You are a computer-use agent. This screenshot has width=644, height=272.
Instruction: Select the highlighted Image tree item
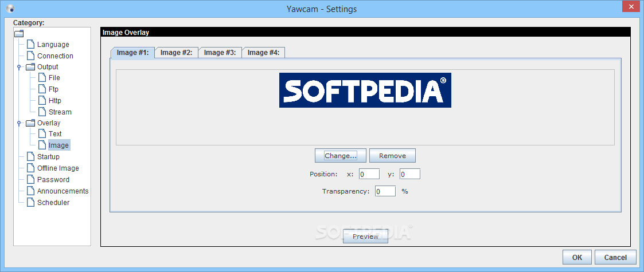click(58, 145)
